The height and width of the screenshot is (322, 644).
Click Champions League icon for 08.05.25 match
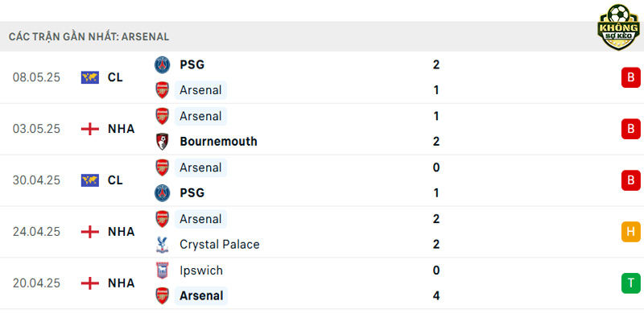coord(90,77)
